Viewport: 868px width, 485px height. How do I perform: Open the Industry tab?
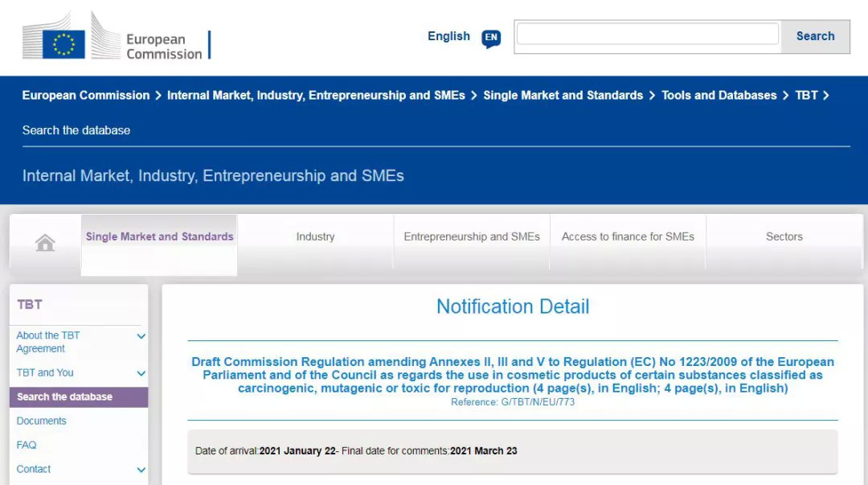coord(315,237)
